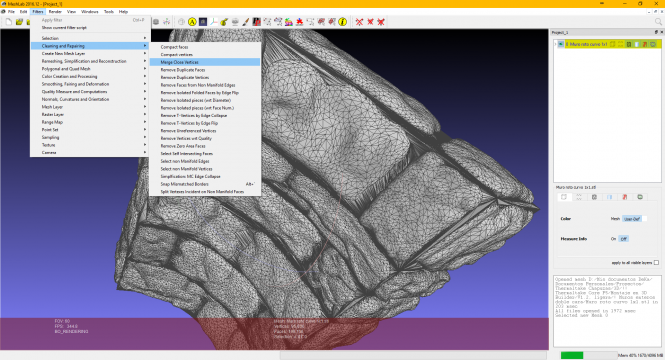Toggle bounding box icon in the layer row
This screenshot has height=360, width=665.
[x=613, y=44]
